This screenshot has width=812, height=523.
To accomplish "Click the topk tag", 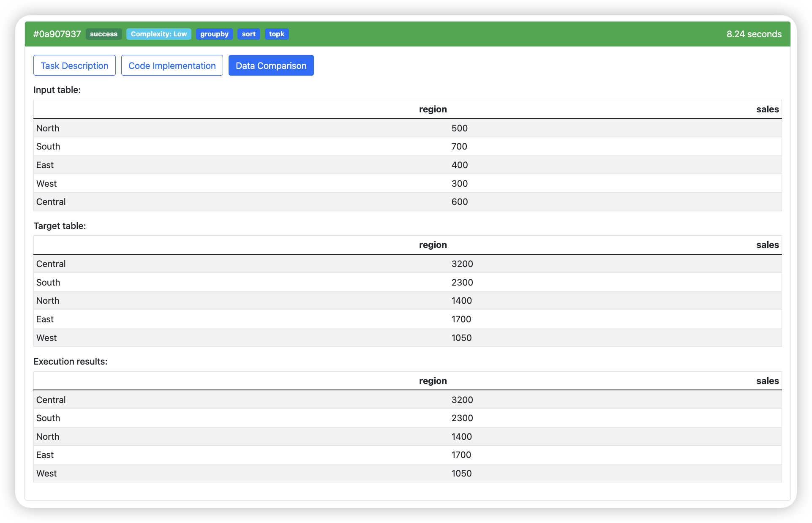I will 277,34.
